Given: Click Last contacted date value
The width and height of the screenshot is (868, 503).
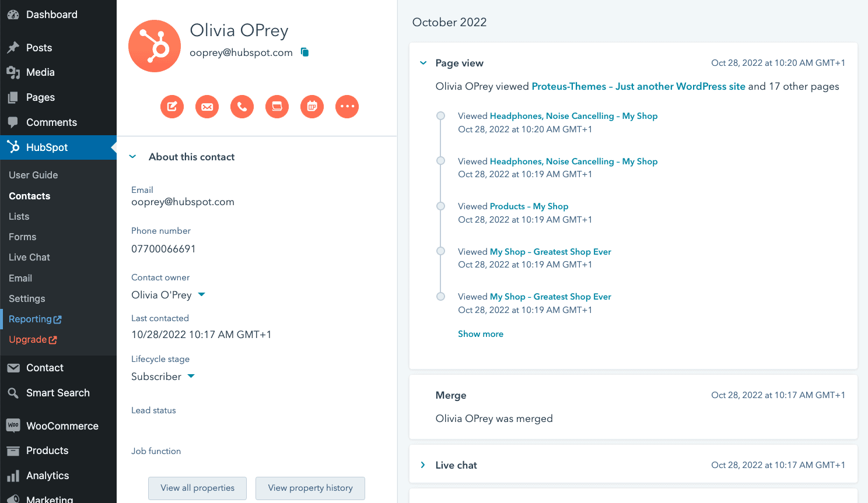Looking at the screenshot, I should click(201, 335).
